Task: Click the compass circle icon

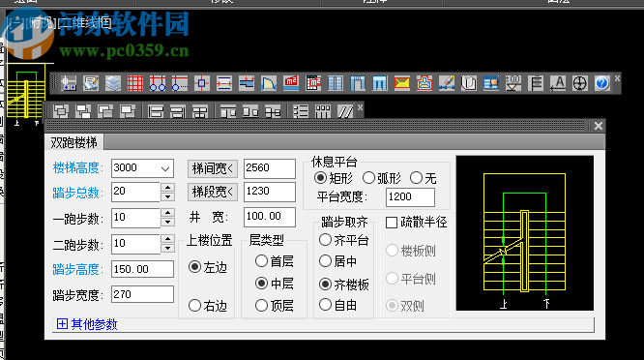Action: tap(580, 83)
